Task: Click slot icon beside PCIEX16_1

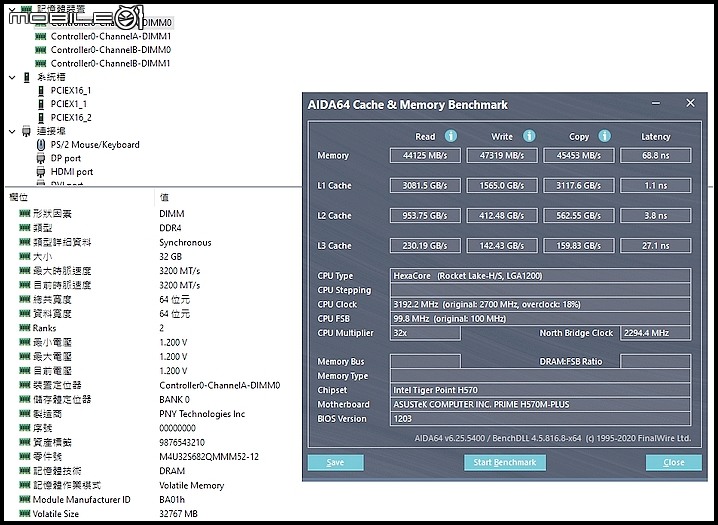Action: pos(41,91)
